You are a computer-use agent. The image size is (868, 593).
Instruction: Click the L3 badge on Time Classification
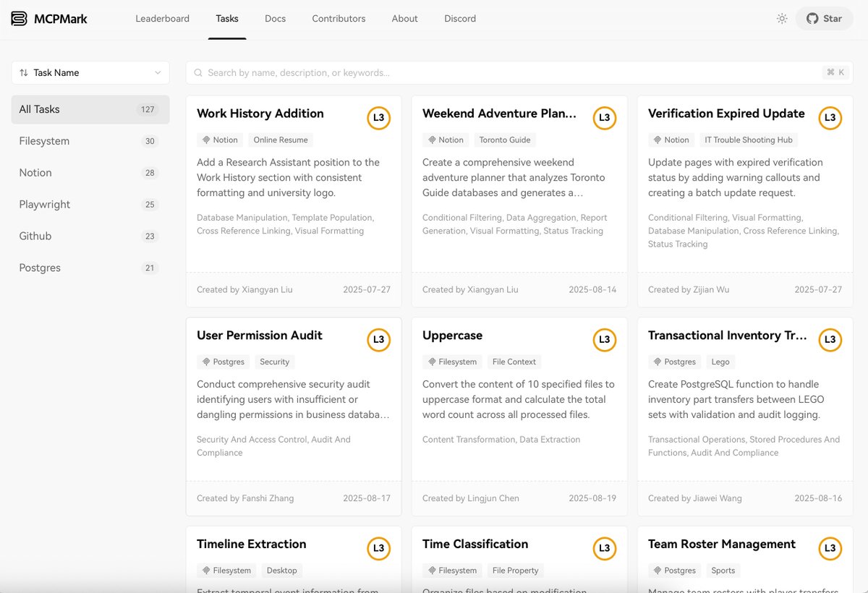(x=604, y=549)
